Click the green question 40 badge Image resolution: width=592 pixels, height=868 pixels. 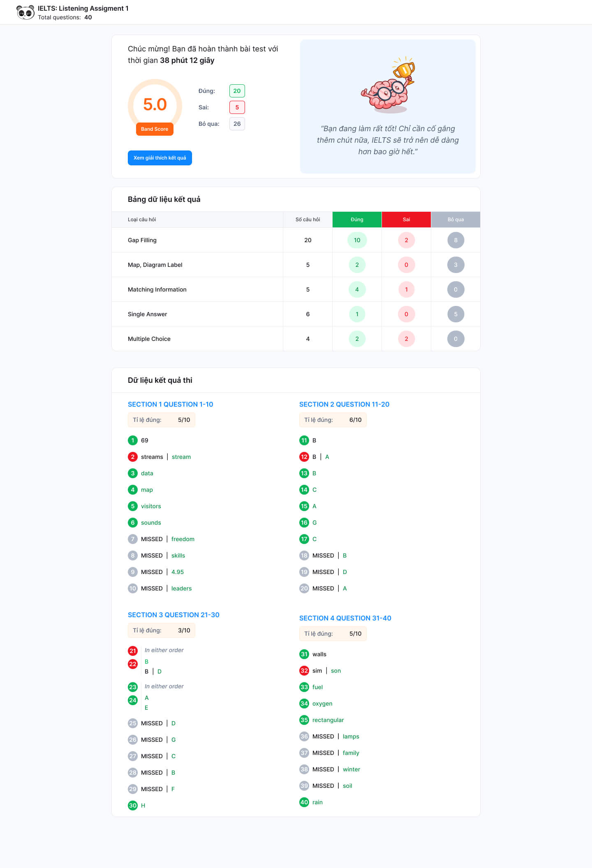point(304,802)
